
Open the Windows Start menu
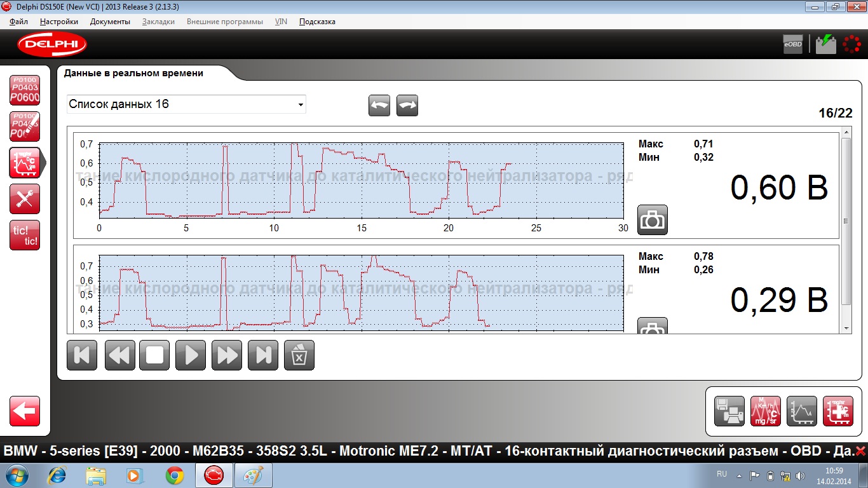point(17,475)
